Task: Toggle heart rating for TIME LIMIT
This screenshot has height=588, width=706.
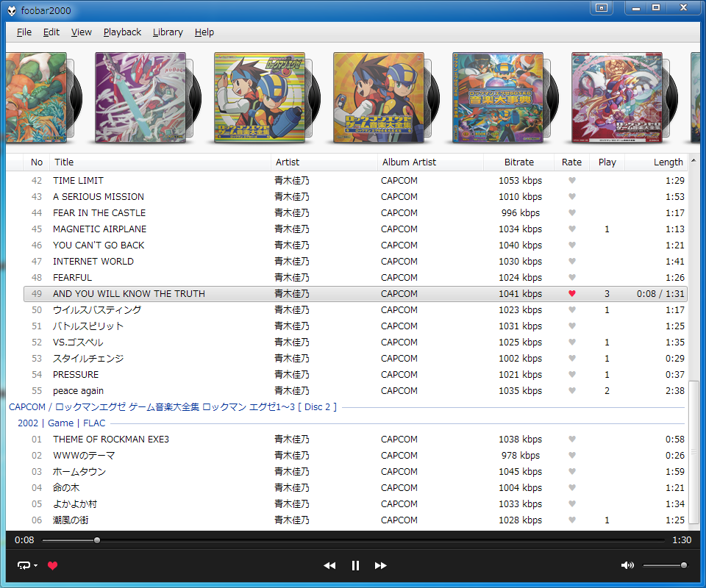Action: click(x=572, y=180)
